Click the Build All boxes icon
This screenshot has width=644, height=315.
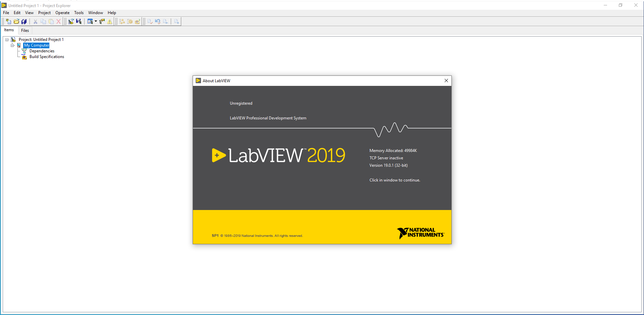click(122, 21)
